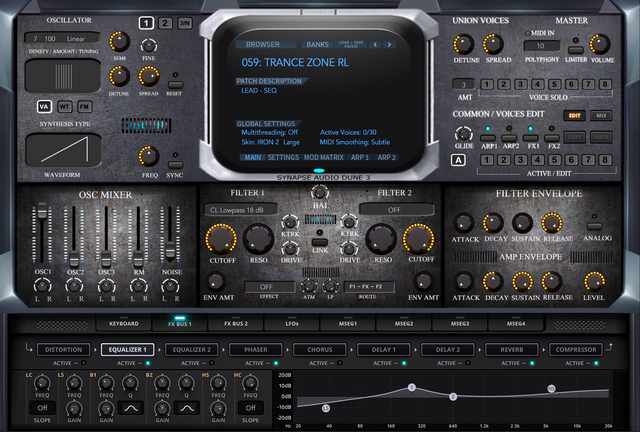Select B1 bell curve shape button

click(x=131, y=408)
